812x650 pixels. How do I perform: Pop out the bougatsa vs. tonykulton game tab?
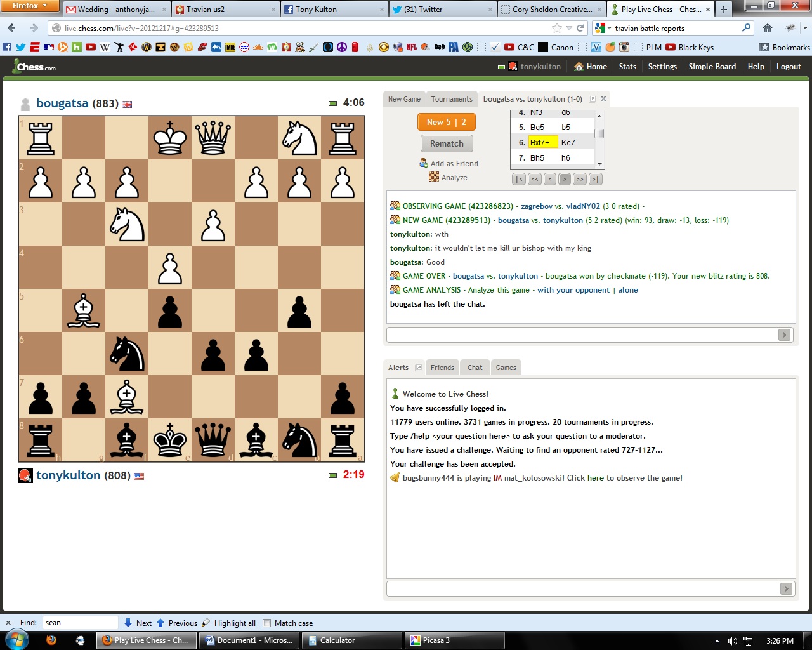[x=592, y=99]
